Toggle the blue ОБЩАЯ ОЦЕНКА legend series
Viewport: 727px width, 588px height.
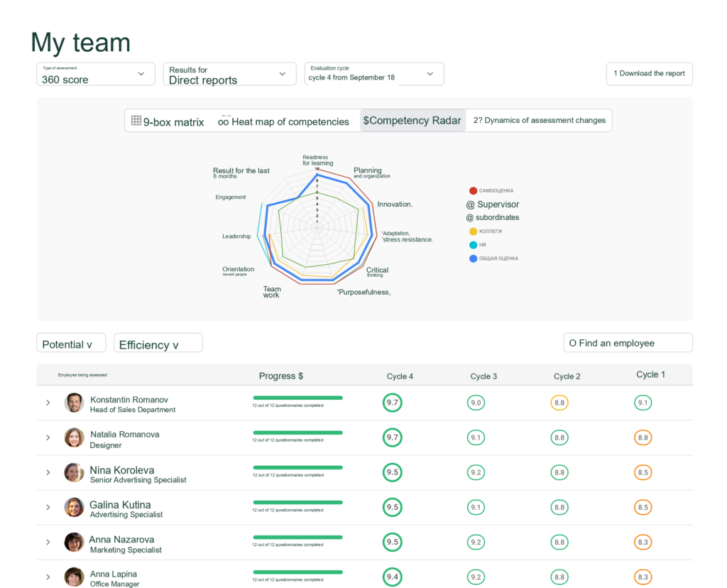point(494,258)
